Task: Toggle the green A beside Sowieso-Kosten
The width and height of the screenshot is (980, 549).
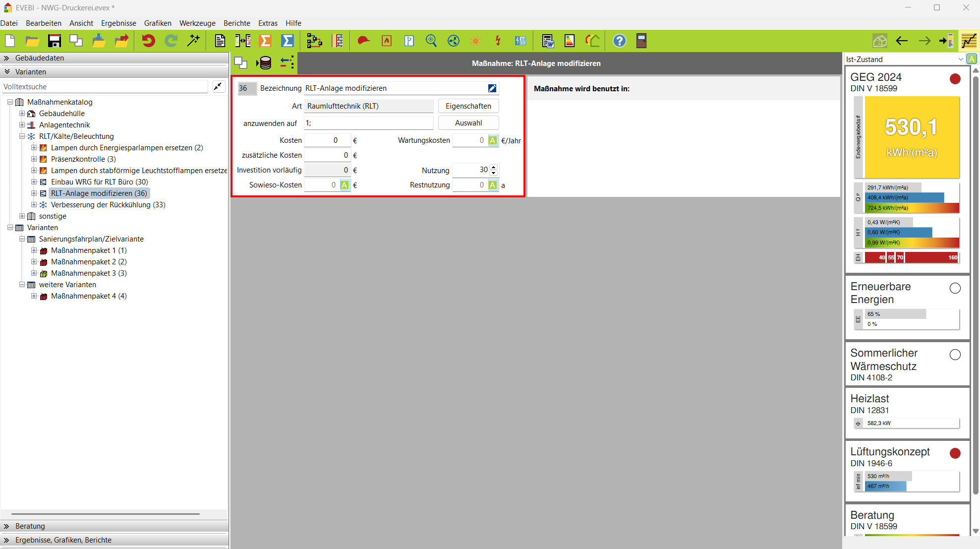Action: pos(345,185)
